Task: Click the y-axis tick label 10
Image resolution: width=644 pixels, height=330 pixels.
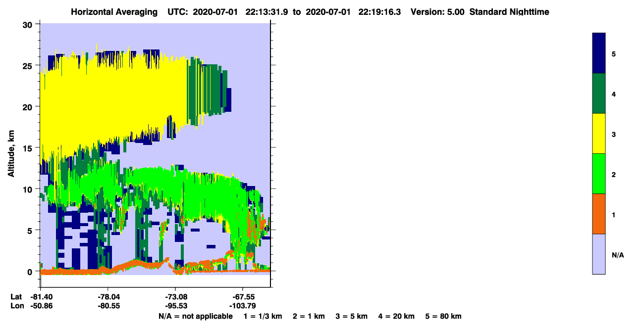Action: (x=29, y=189)
